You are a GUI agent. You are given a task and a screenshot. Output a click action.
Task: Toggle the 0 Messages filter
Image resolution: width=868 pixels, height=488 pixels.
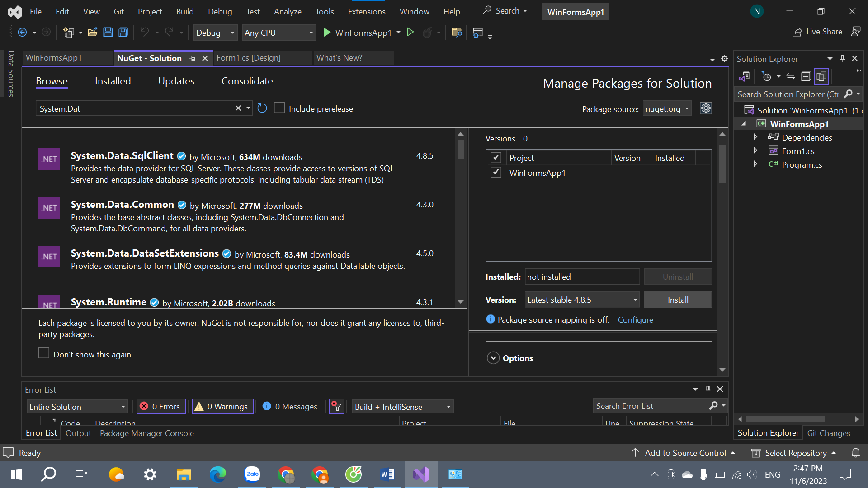point(290,406)
